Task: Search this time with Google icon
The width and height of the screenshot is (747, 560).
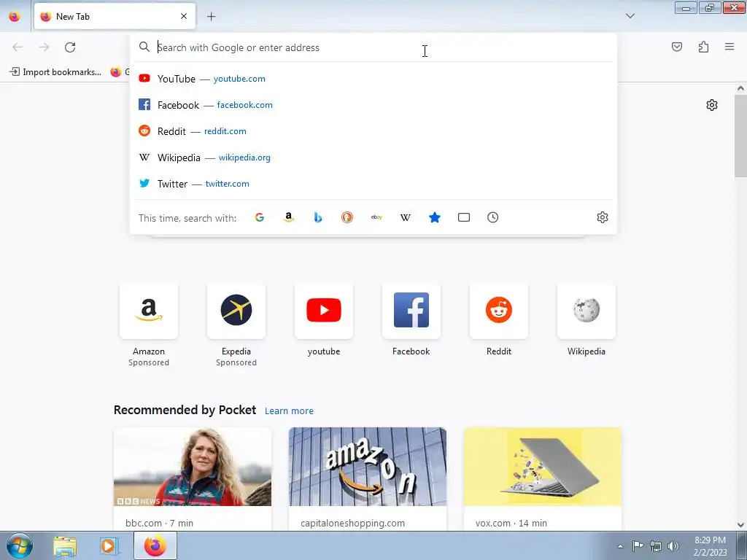Action: click(260, 217)
